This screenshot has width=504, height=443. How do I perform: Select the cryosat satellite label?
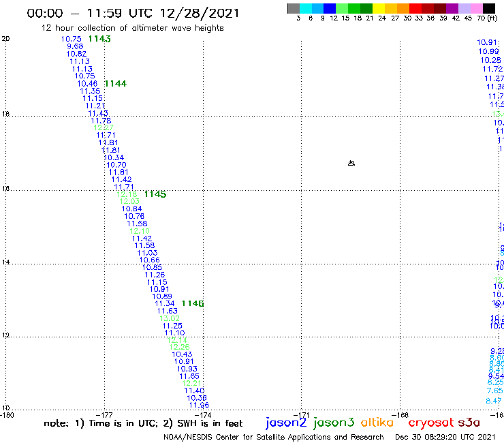[430, 423]
